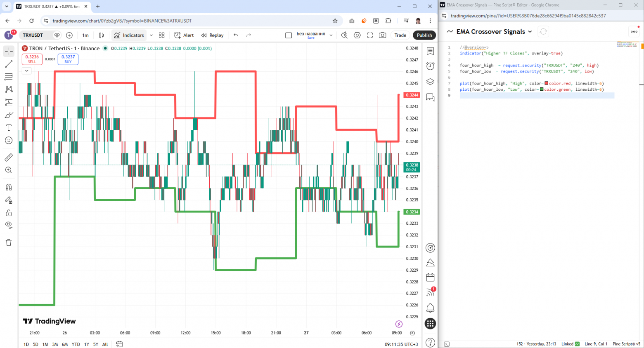Collapse the chart legend chevron
This screenshot has height=348, width=644.
26,71
